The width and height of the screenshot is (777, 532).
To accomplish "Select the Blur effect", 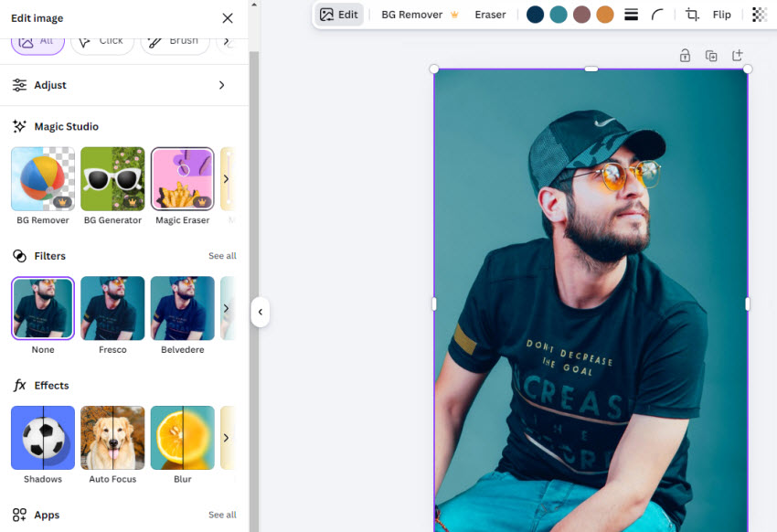I will (x=182, y=445).
